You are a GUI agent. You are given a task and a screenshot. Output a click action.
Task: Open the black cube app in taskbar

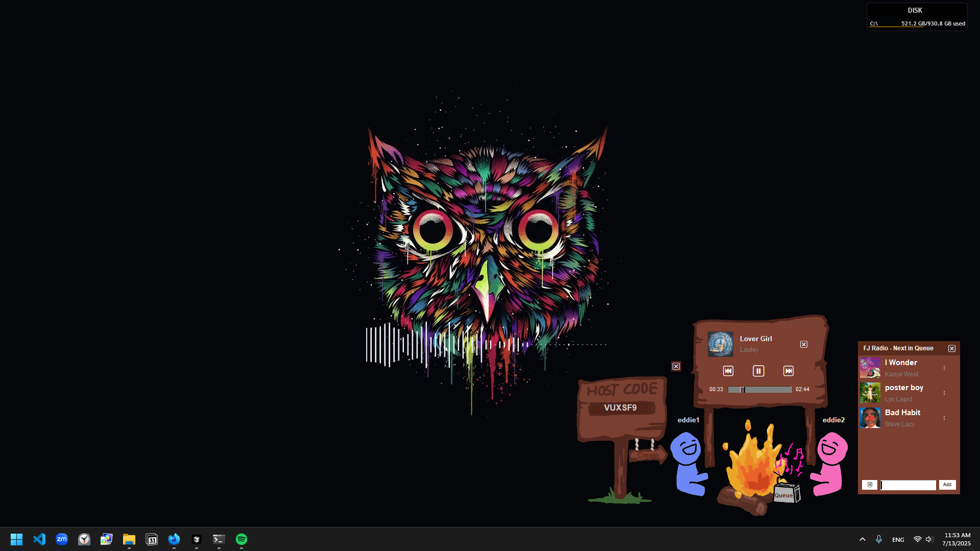point(197,539)
